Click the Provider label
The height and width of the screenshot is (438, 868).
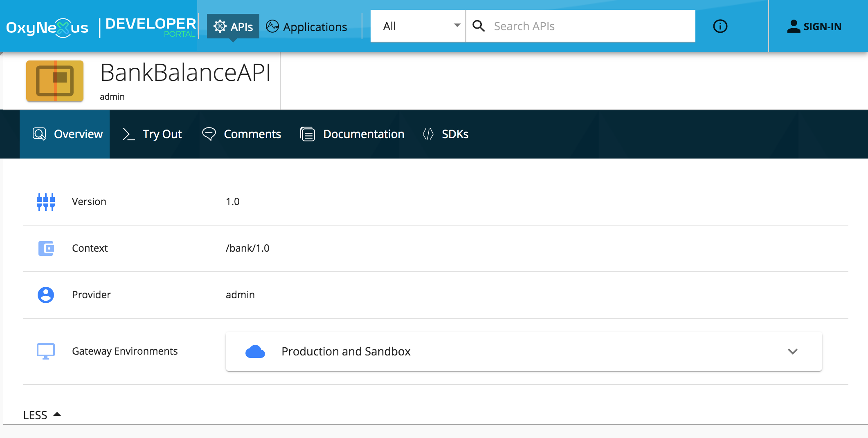click(x=92, y=295)
